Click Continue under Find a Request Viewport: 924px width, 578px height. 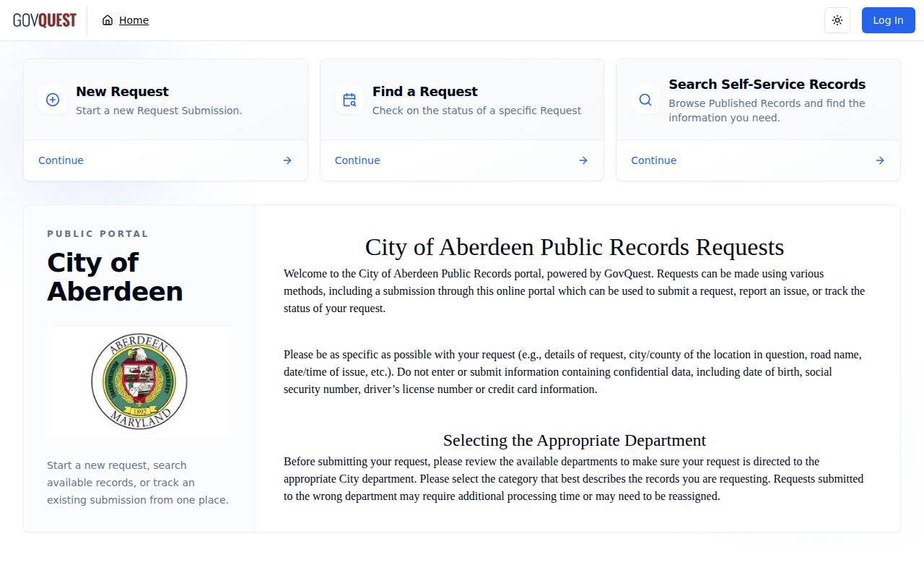tap(357, 160)
